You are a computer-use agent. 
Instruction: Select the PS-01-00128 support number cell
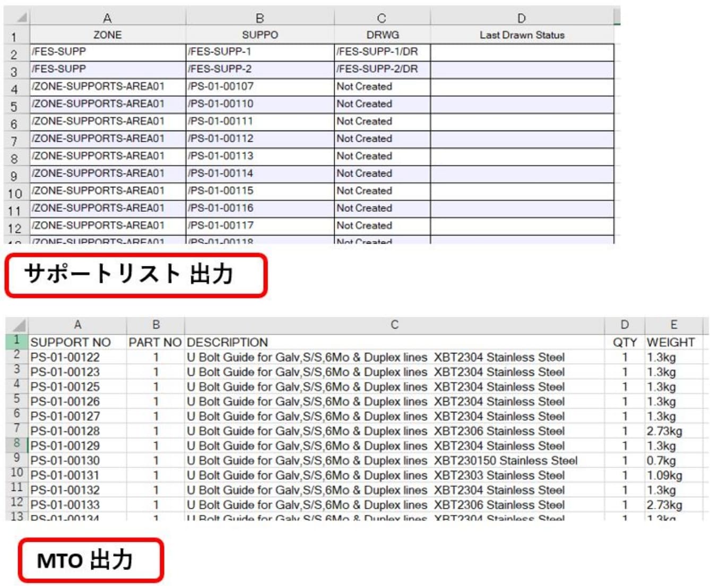[76, 431]
